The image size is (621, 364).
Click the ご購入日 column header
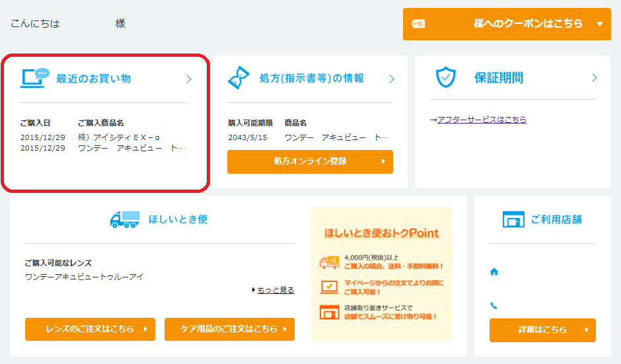click(35, 123)
